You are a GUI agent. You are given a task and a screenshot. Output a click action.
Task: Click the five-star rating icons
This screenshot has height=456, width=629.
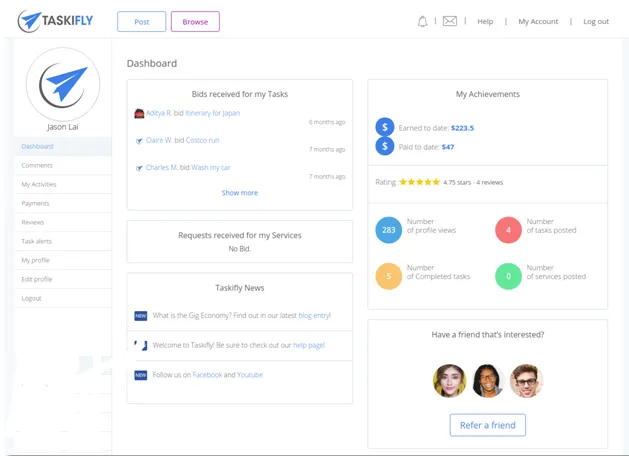pyautogui.click(x=420, y=182)
